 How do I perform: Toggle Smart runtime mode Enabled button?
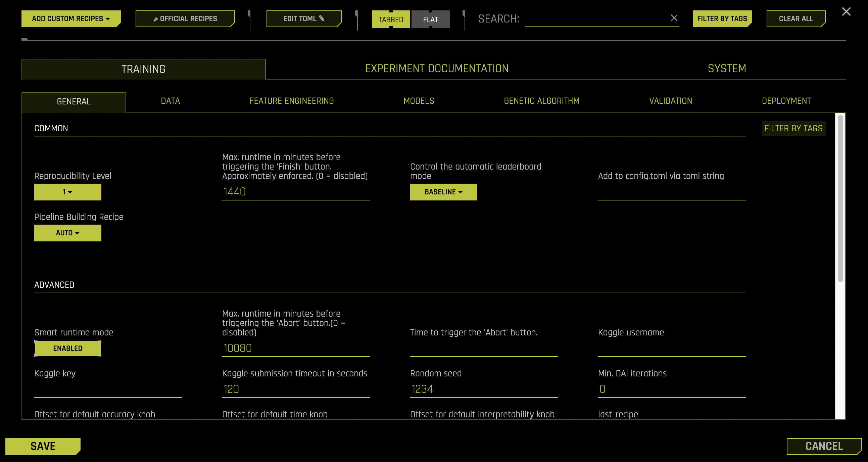pos(67,348)
